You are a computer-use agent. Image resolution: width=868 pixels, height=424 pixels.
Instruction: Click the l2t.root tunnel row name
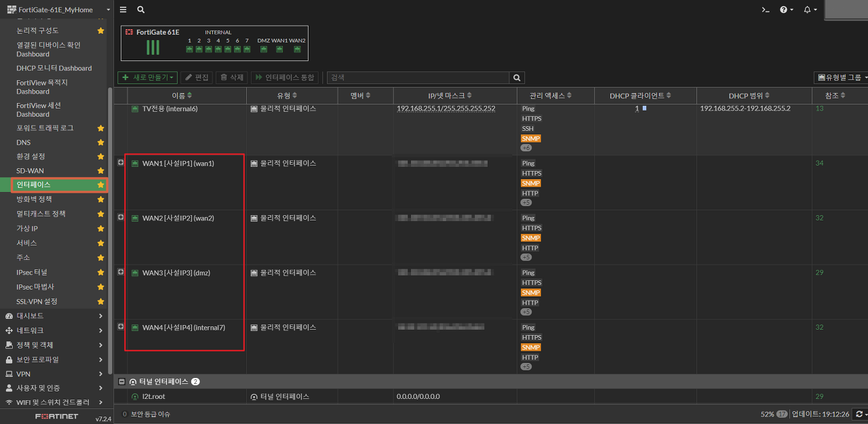[153, 396]
